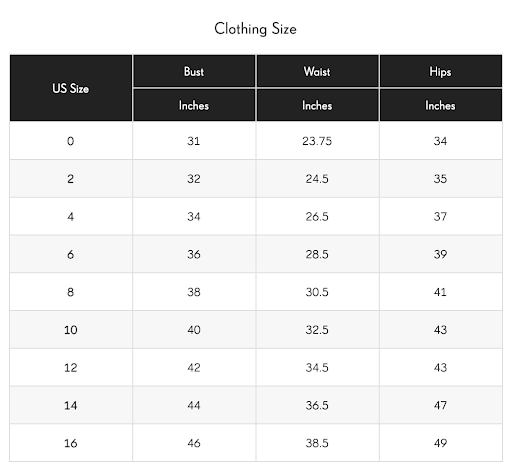Select the Inches subheader under Bust
512x474 pixels.
click(194, 105)
